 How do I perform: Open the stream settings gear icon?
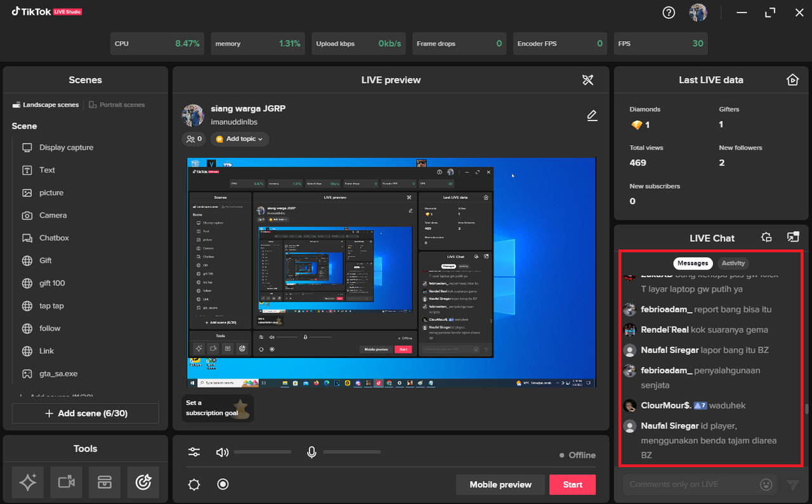coord(194,484)
